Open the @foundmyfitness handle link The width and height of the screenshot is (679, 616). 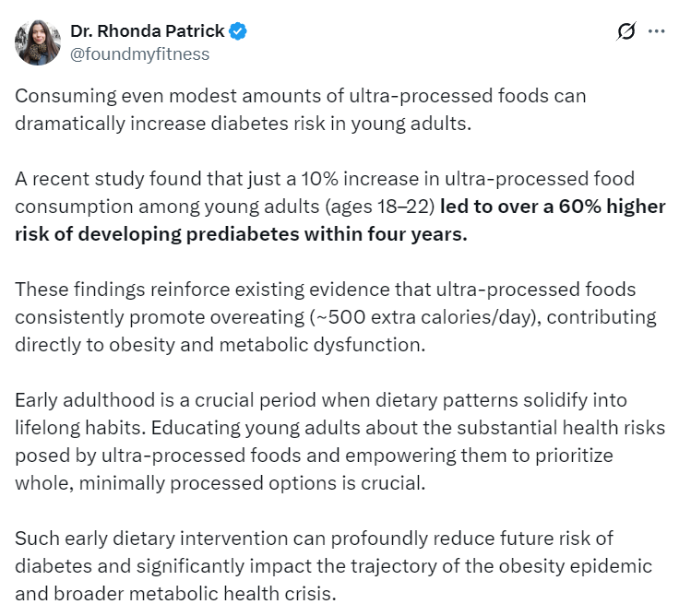pos(139,53)
